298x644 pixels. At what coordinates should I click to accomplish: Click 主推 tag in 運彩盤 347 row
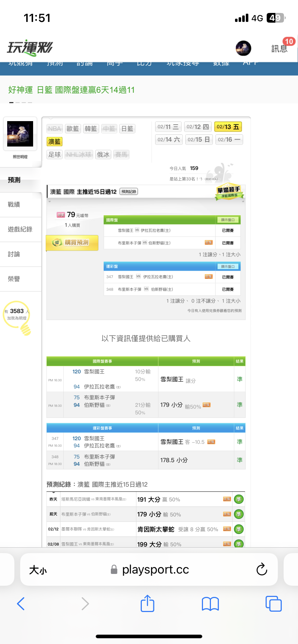(209, 276)
